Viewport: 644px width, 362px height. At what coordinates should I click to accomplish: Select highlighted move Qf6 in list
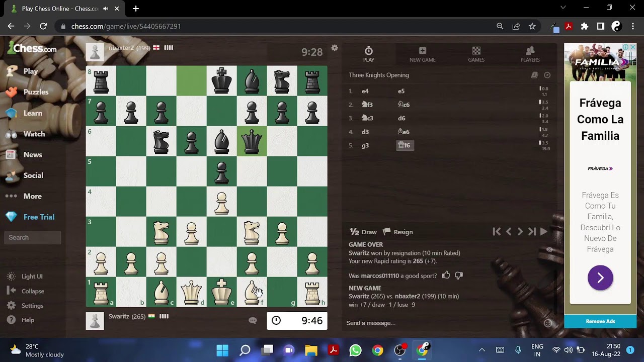(404, 145)
